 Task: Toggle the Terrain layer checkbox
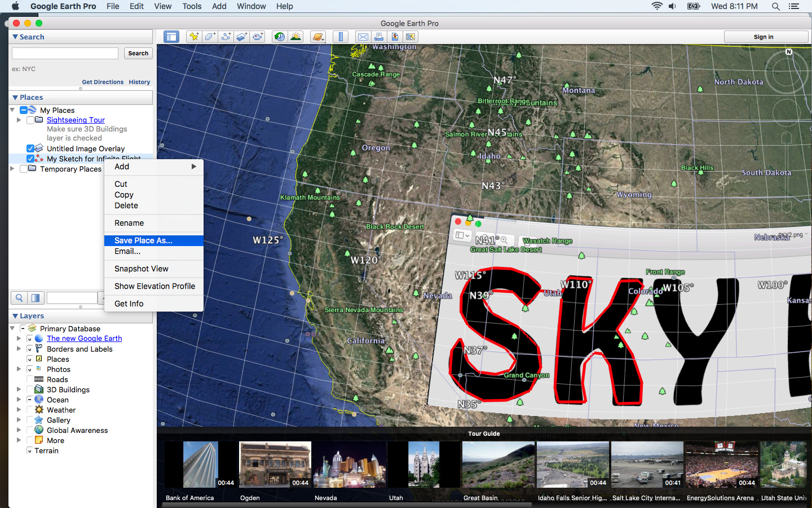point(29,450)
